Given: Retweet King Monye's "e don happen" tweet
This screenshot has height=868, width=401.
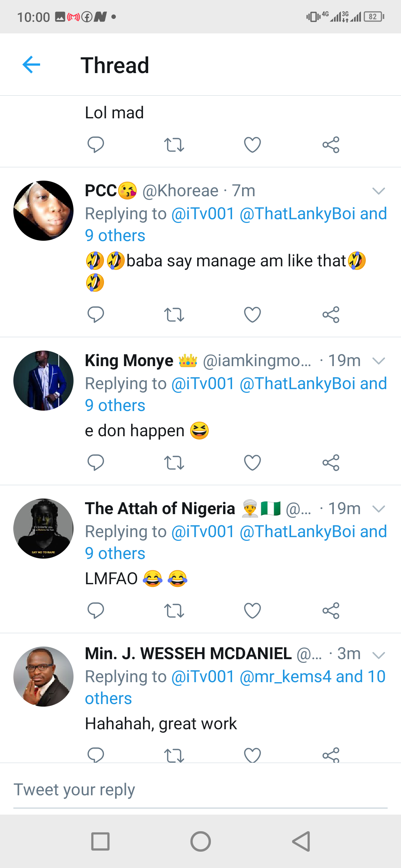Looking at the screenshot, I should click(x=174, y=463).
